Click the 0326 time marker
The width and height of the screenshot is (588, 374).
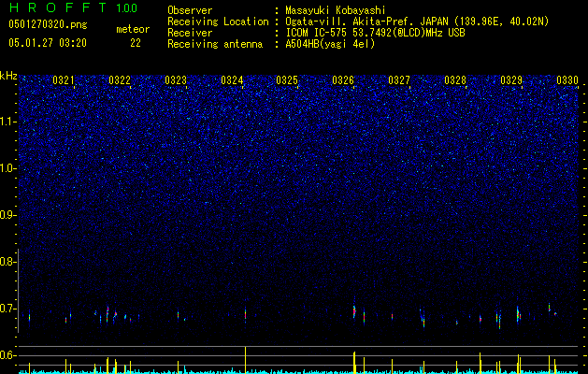[343, 80]
